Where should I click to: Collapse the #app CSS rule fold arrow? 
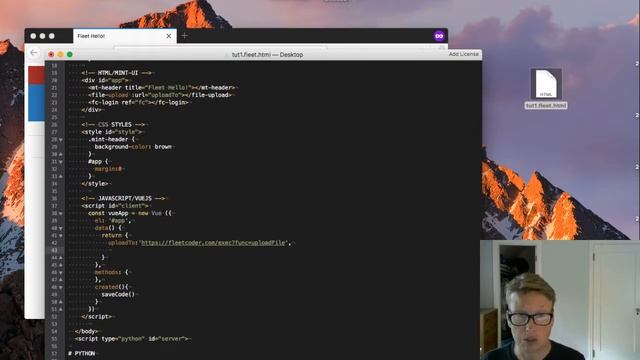(61, 162)
